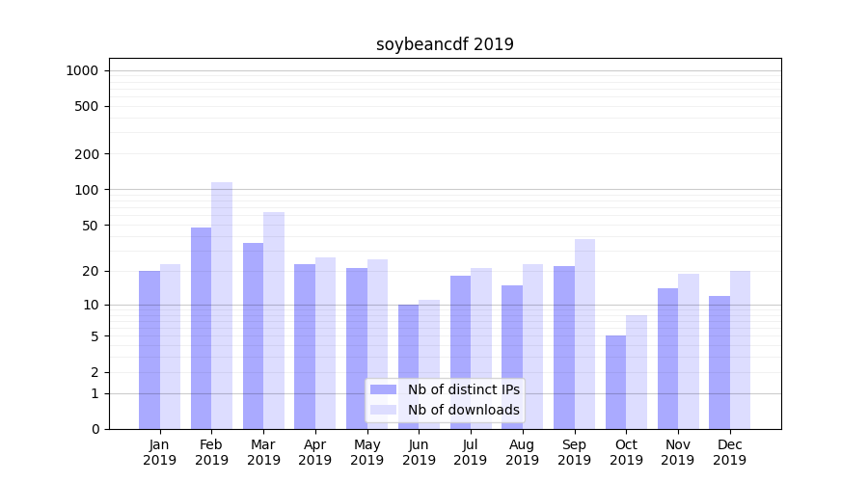
Task: Click the Apr 2019 distinct IPs bar
Action: 305,346
